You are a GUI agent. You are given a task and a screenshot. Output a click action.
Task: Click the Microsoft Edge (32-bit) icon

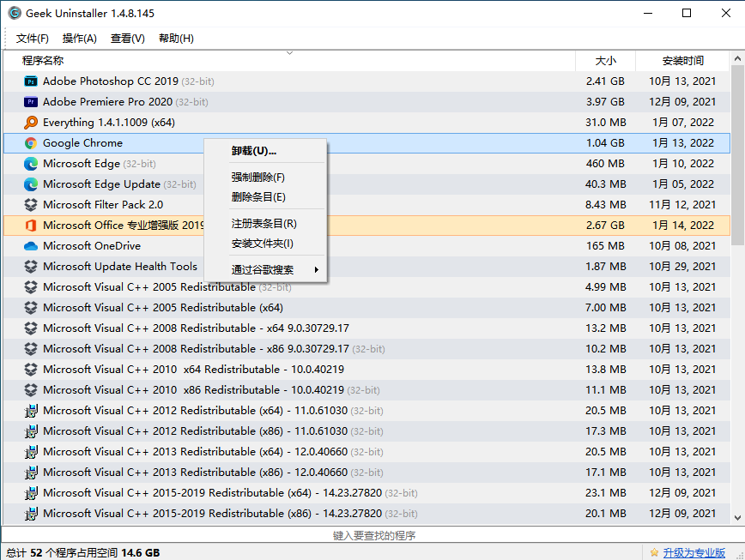pyautogui.click(x=31, y=164)
